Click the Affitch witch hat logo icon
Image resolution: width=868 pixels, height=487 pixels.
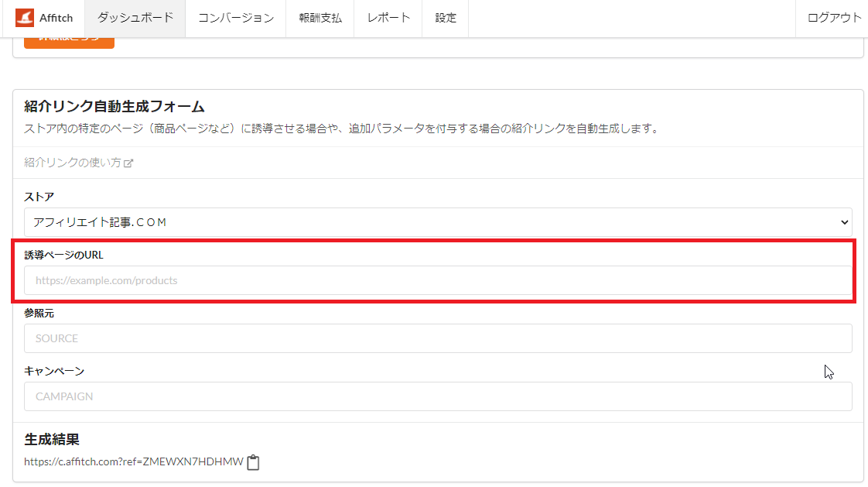25,18
